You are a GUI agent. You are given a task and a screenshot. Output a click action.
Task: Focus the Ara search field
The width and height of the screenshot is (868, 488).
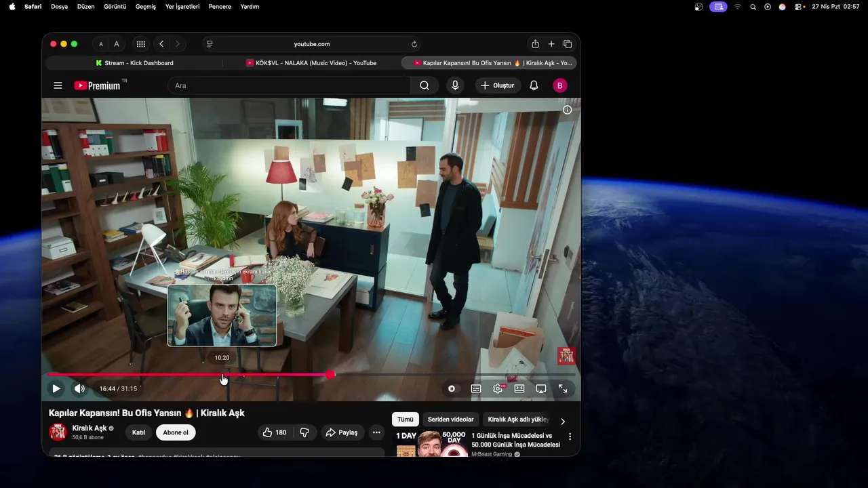289,85
